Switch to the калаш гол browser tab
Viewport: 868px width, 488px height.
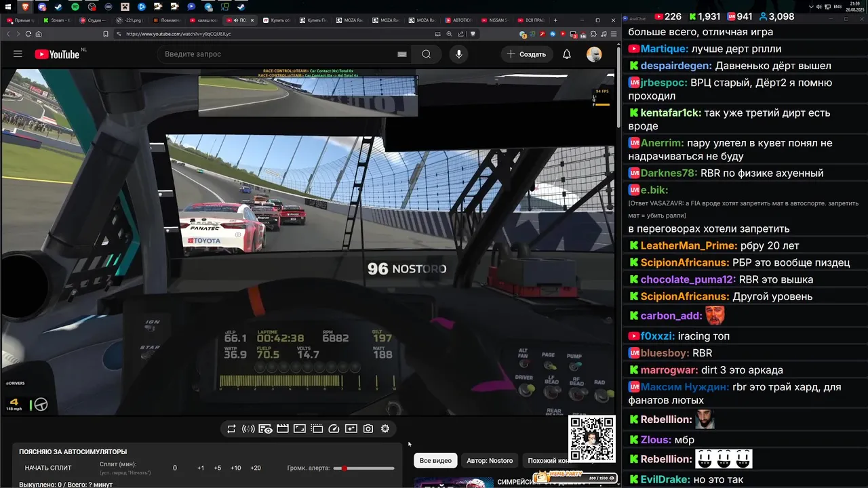pos(203,20)
